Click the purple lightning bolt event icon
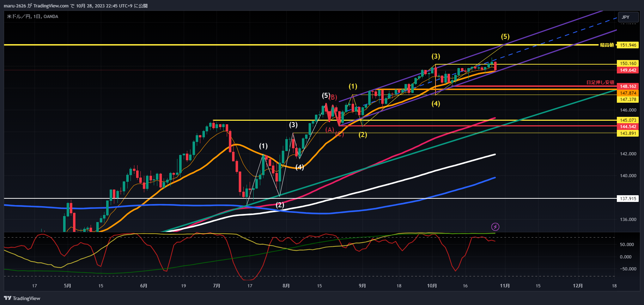Screen dimensions: 644x305 point(495,227)
